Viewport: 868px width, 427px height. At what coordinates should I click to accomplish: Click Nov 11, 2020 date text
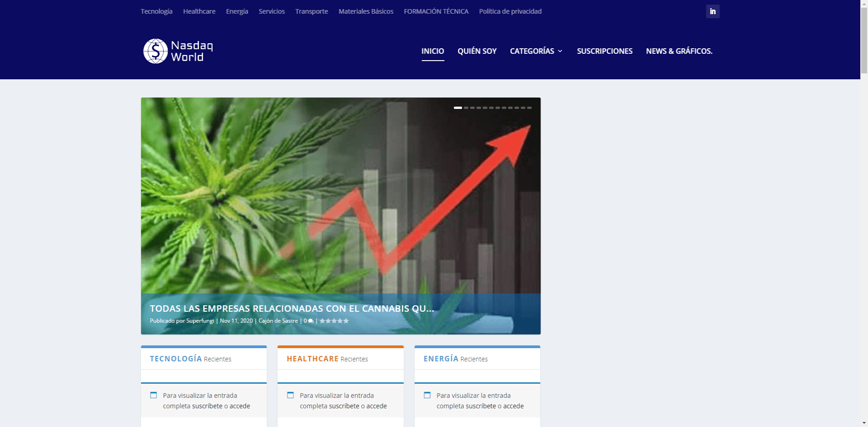click(x=236, y=321)
